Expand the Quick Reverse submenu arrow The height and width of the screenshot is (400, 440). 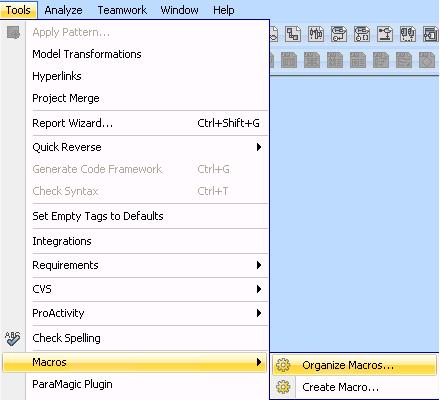coord(259,147)
